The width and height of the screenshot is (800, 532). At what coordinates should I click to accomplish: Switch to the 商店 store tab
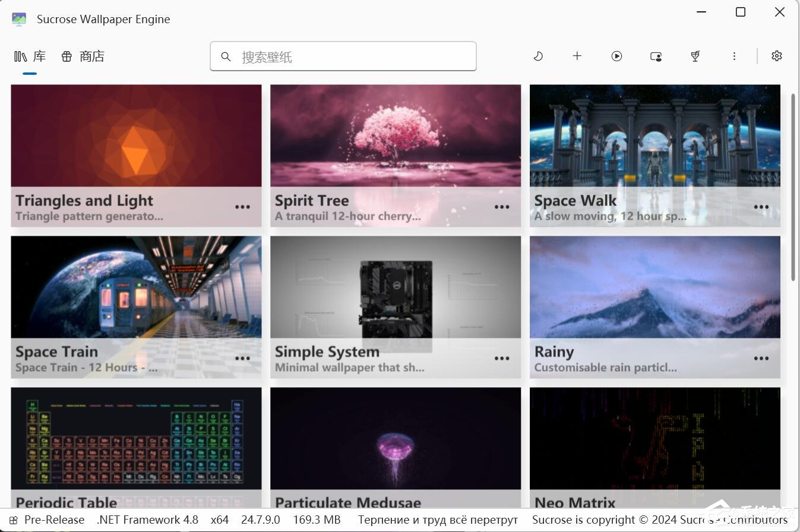click(x=83, y=56)
